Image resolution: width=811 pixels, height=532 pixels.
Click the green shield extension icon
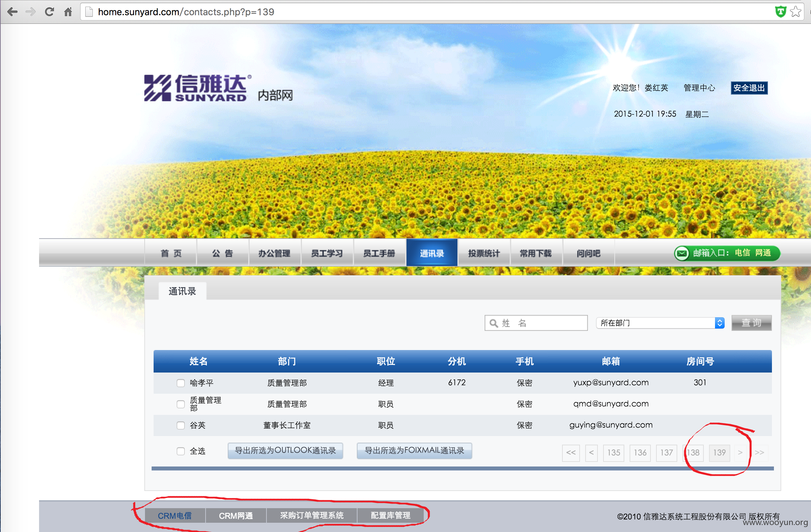[x=780, y=12]
